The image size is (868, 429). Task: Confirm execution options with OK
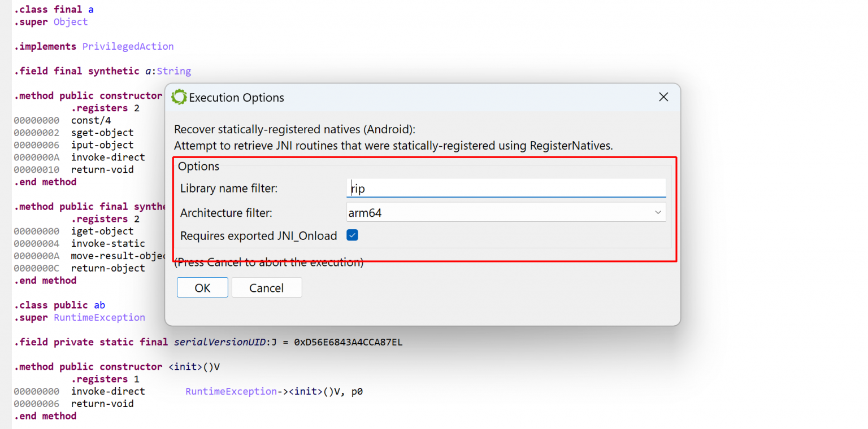click(x=202, y=287)
